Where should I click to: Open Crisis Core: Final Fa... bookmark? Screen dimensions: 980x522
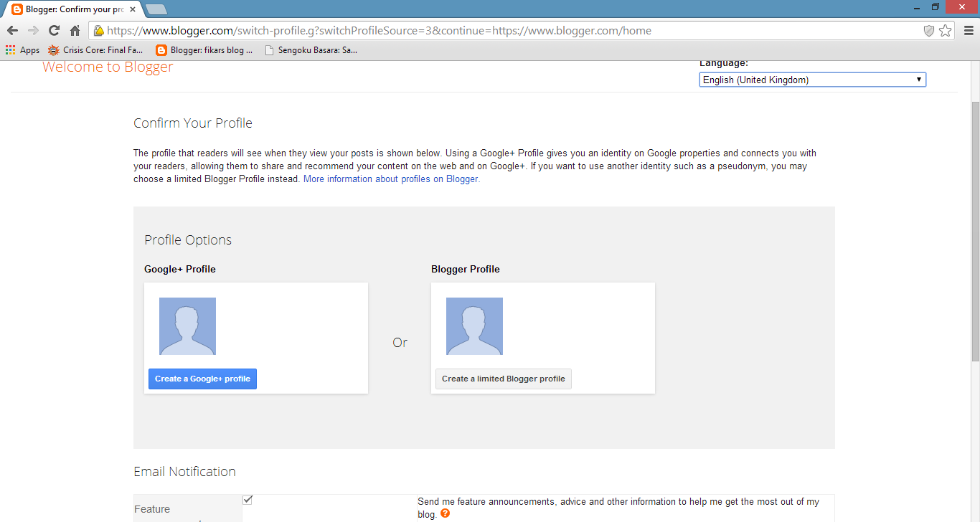pyautogui.click(x=95, y=50)
